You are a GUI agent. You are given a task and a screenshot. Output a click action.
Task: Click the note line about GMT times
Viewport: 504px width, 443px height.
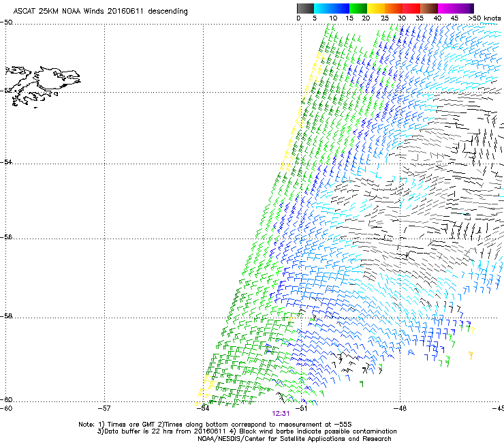point(215,425)
